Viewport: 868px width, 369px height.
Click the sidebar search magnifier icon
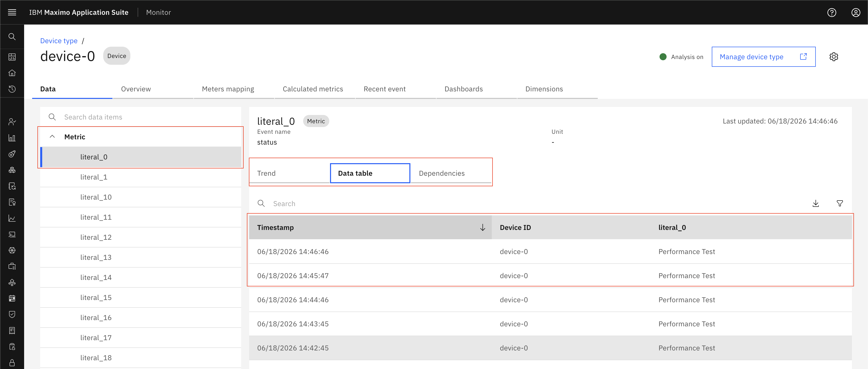[12, 37]
